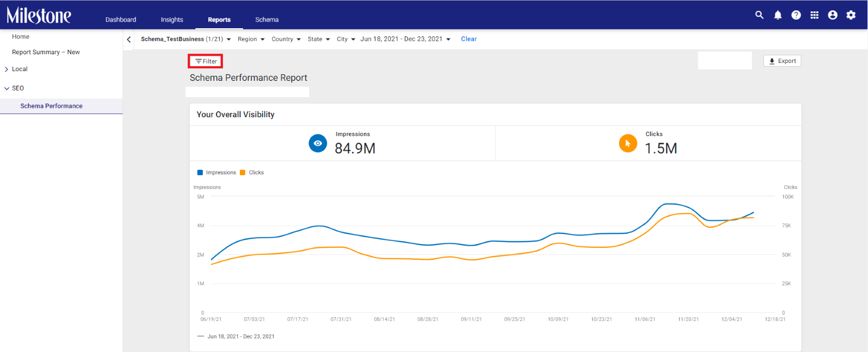
Task: Open the search magnifier icon
Action: pyautogui.click(x=759, y=15)
